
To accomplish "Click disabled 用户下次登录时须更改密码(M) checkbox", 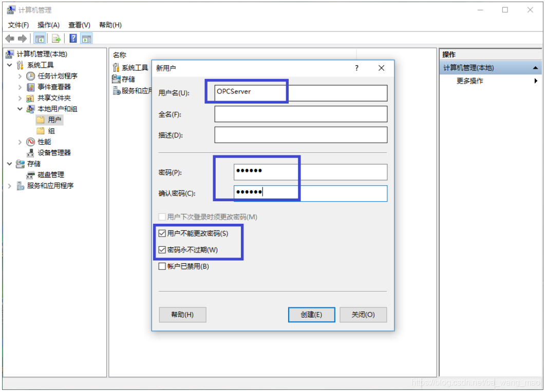I will point(162,218).
